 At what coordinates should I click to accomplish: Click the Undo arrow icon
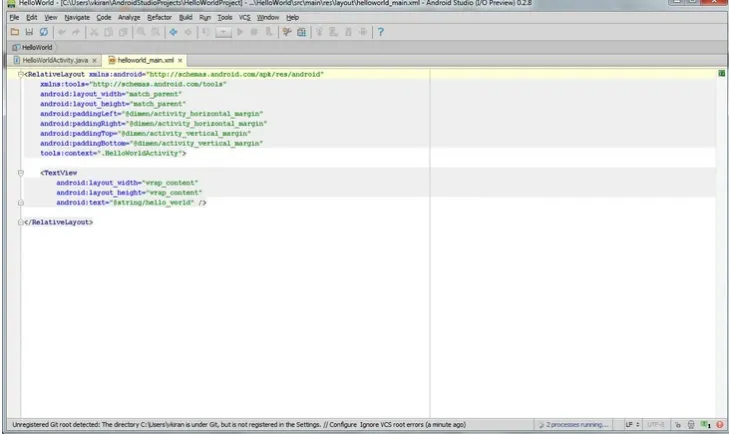[61, 32]
